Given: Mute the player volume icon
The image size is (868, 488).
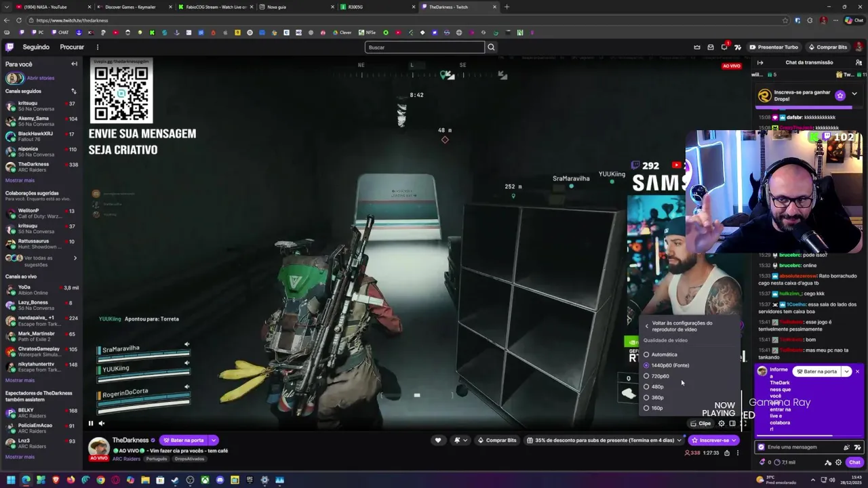Looking at the screenshot, I should click(102, 424).
